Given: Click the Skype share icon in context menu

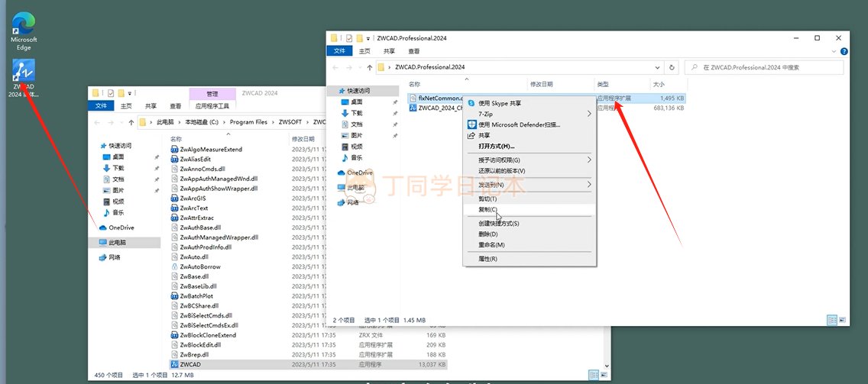Looking at the screenshot, I should click(471, 103).
